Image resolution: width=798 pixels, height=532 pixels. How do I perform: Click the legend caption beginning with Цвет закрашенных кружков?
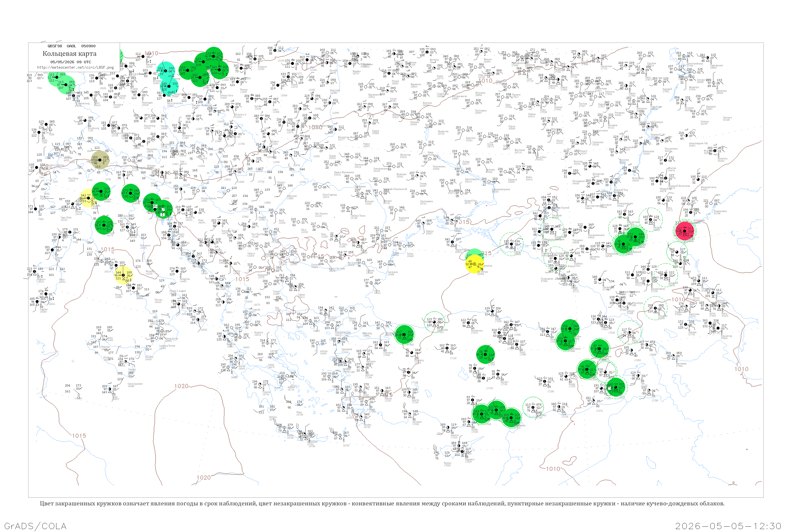382,504
